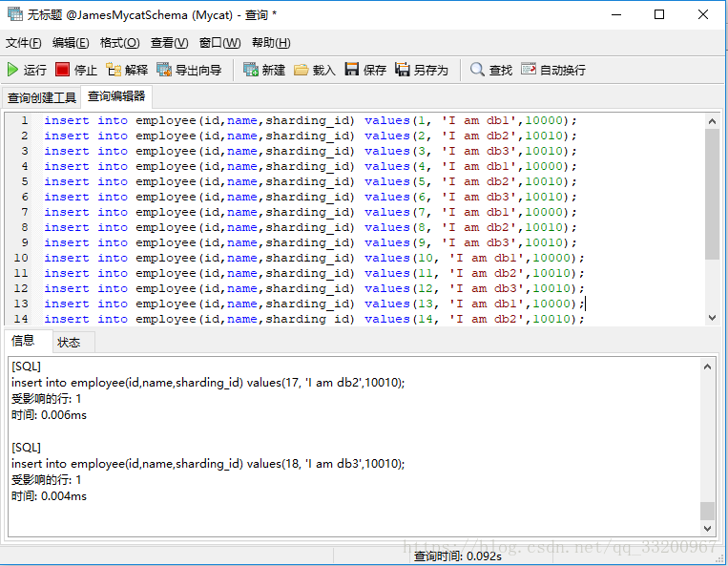Open the Help (帮助) menu
Screen dimensions: 728x566
[271, 43]
